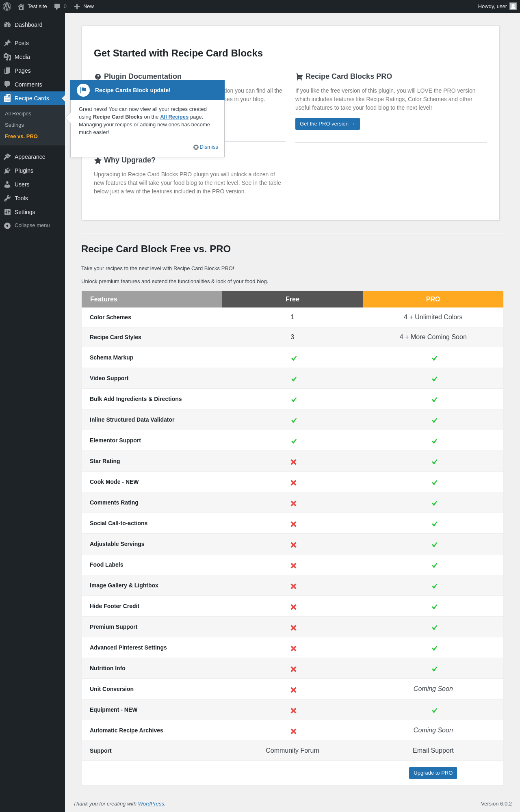520x812 pixels.
Task: Open the All Recipes submenu item
Action: click(18, 114)
